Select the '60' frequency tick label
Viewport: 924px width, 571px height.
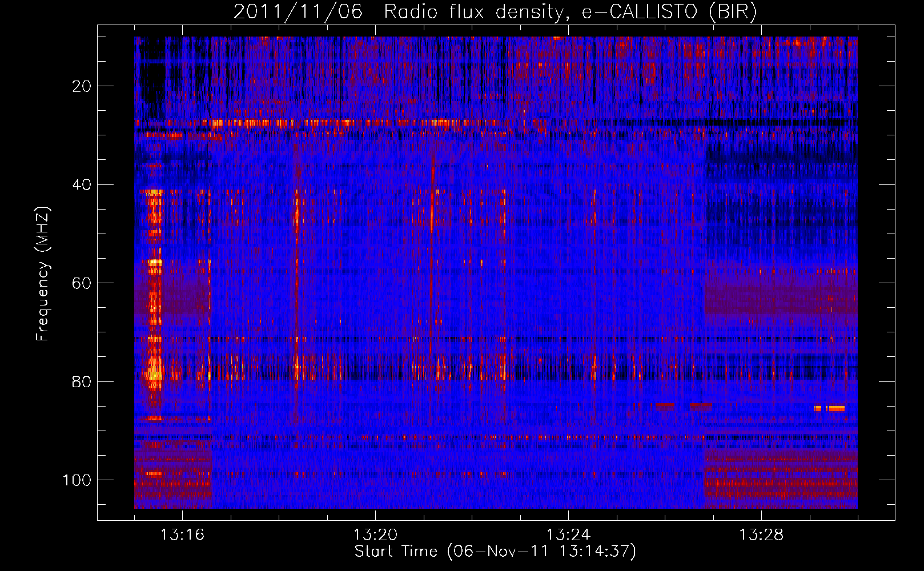click(82, 283)
